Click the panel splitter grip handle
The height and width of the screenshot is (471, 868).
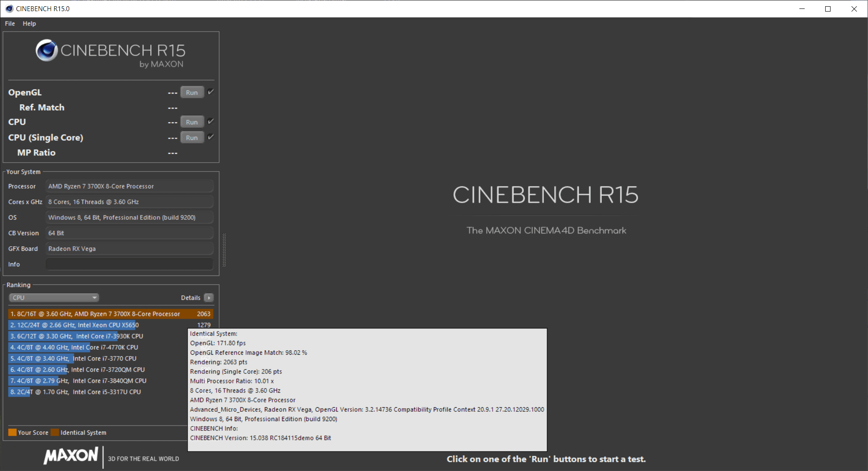[224, 250]
